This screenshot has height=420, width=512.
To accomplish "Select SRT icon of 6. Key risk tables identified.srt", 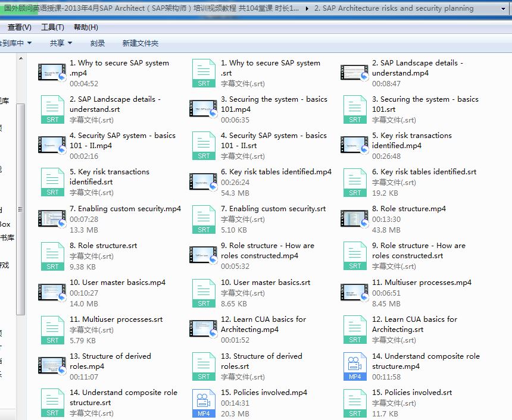I will [355, 183].
